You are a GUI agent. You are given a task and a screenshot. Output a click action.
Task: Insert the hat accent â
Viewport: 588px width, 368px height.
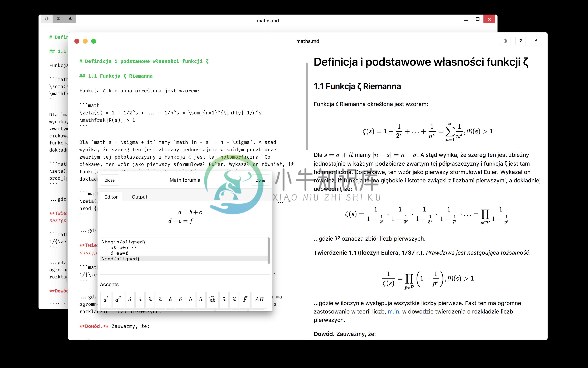point(201,300)
